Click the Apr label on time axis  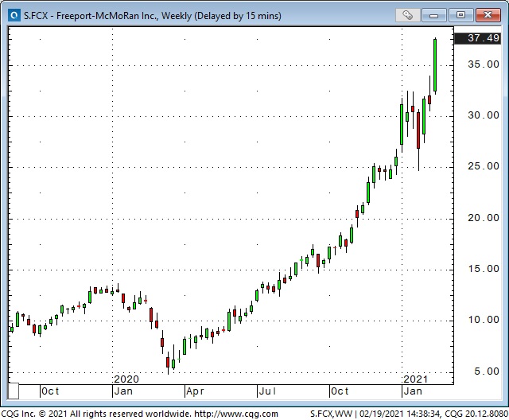click(x=195, y=391)
